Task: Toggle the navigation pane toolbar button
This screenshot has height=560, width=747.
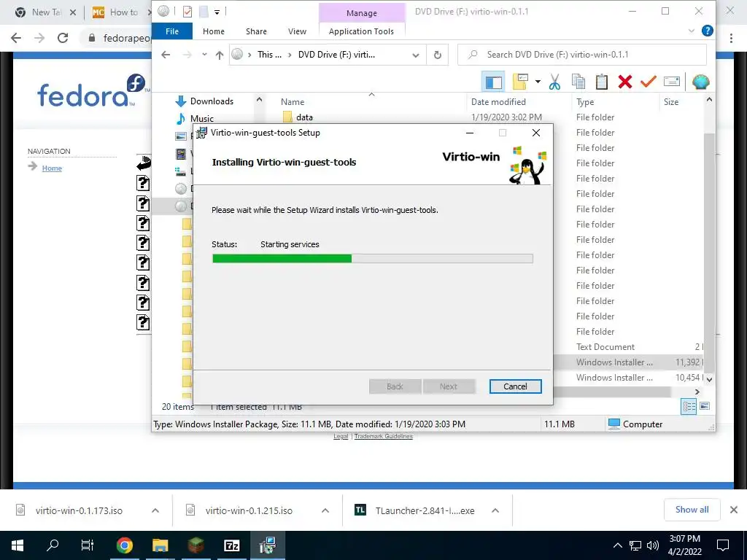Action: (x=493, y=82)
